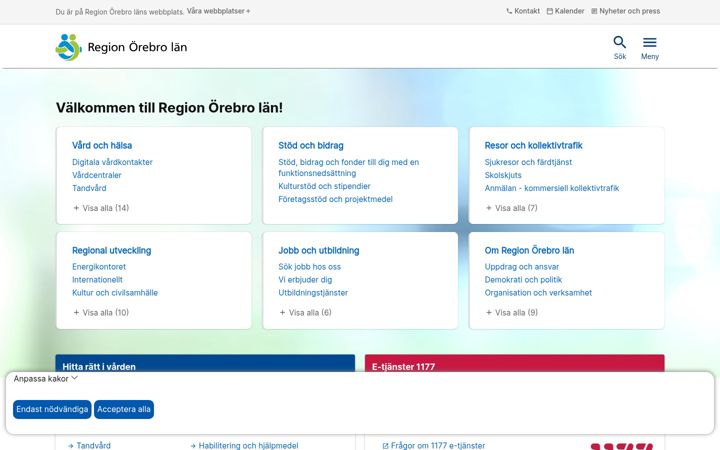
Task: Click the Endast nödvändiga button
Action: click(52, 409)
